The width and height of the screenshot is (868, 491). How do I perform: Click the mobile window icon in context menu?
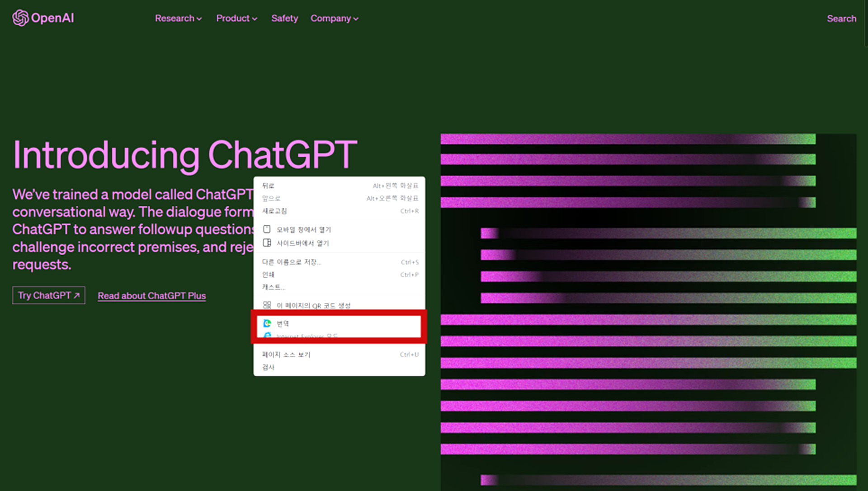[x=267, y=229]
